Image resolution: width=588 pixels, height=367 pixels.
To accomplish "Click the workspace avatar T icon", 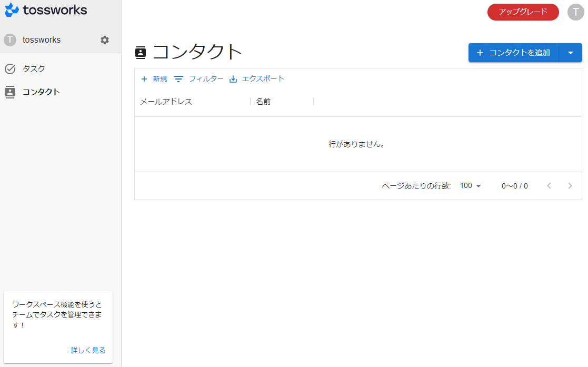I will (x=10, y=40).
